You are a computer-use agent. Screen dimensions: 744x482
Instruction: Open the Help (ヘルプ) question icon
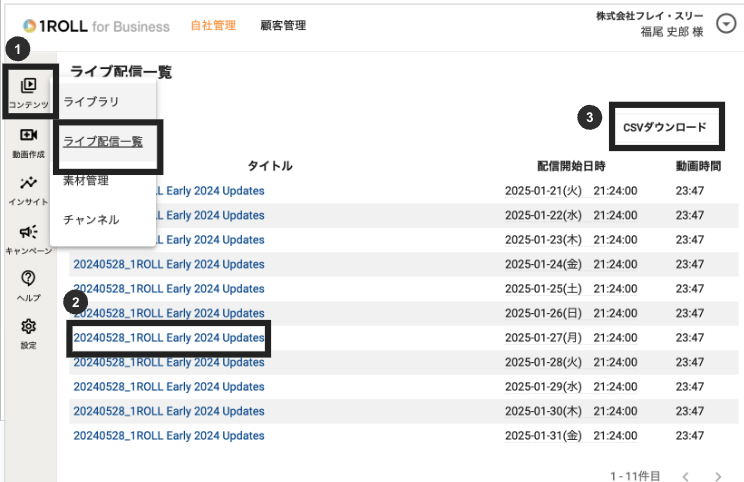pos(28,279)
